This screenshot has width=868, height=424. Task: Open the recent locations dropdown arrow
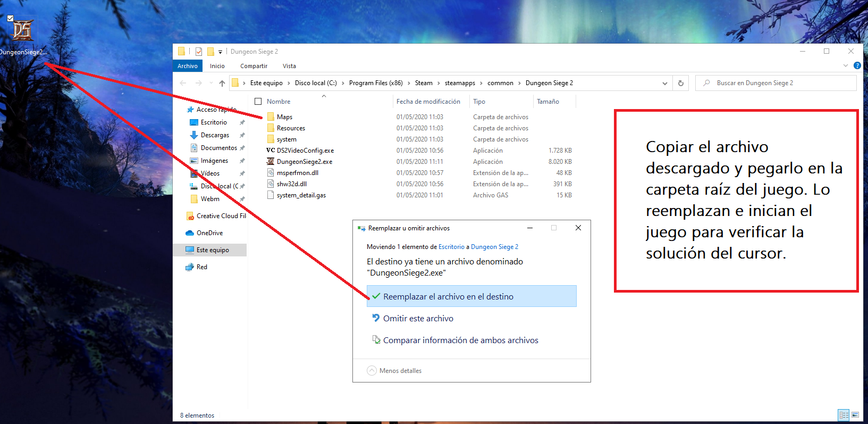(211, 83)
